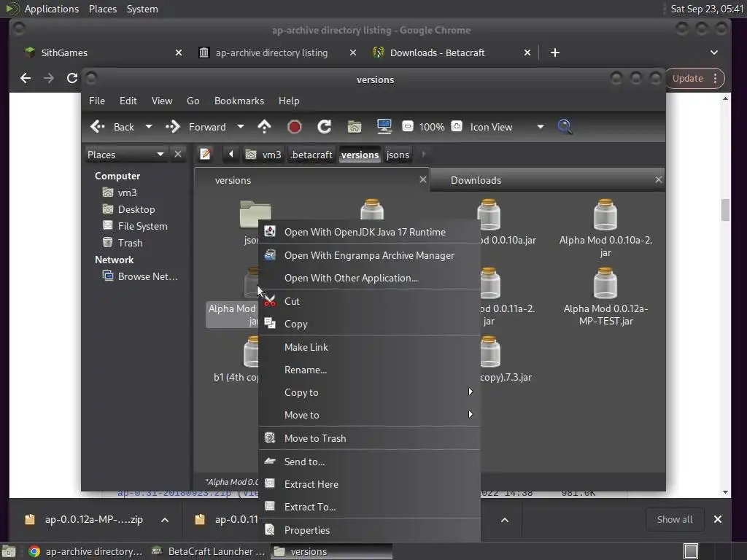Click Trash icon in Places sidebar
The width and height of the screenshot is (747, 560).
coord(108,242)
